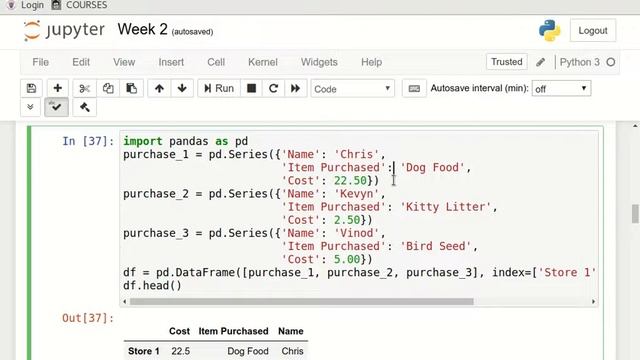Save the notebook with the floppy disk icon
This screenshot has width=640, height=360.
[x=31, y=89]
